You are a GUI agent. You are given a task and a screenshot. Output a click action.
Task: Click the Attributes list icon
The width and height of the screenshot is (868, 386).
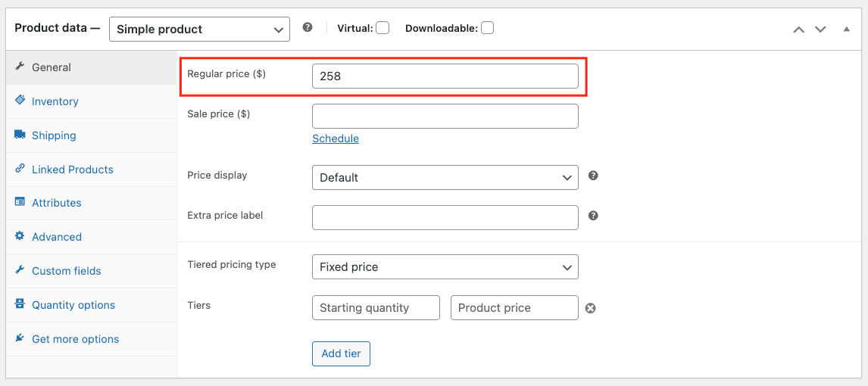point(20,202)
